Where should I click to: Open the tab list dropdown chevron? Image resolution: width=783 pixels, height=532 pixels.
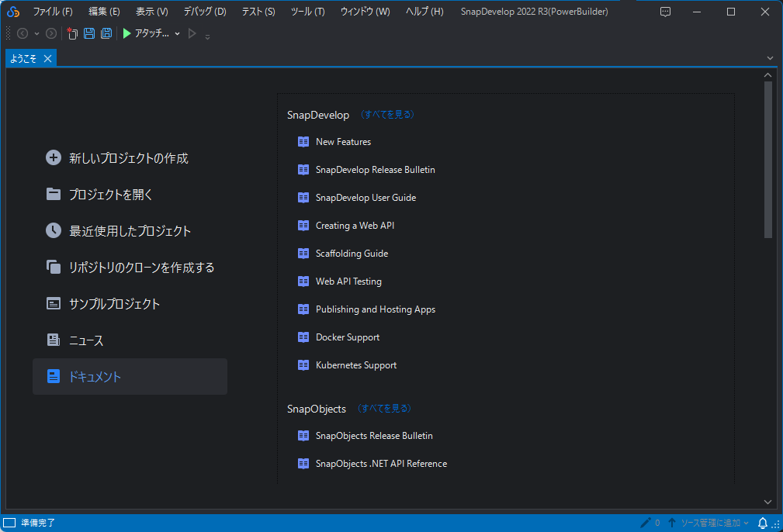point(770,58)
